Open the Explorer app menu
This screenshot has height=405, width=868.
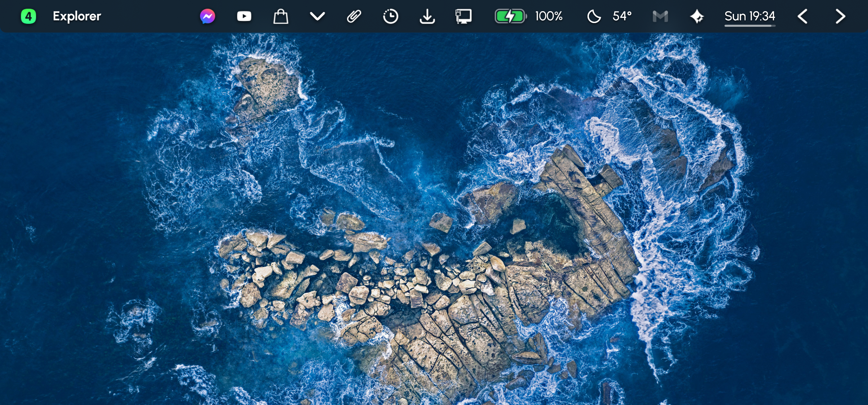pos(77,16)
